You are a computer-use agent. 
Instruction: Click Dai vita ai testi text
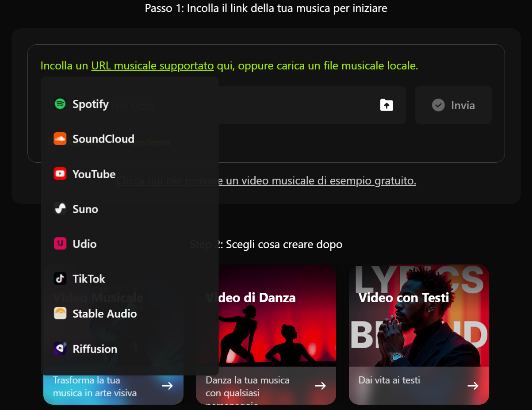[389, 380]
